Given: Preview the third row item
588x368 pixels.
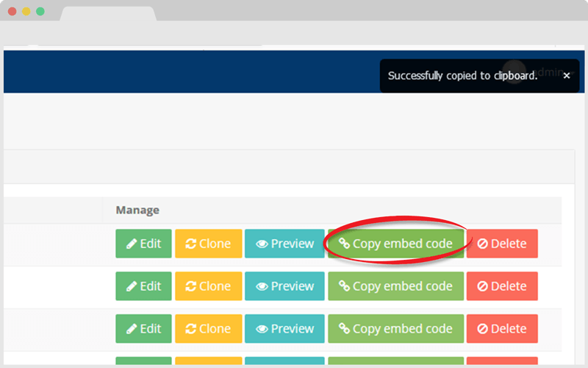Looking at the screenshot, I should (284, 329).
